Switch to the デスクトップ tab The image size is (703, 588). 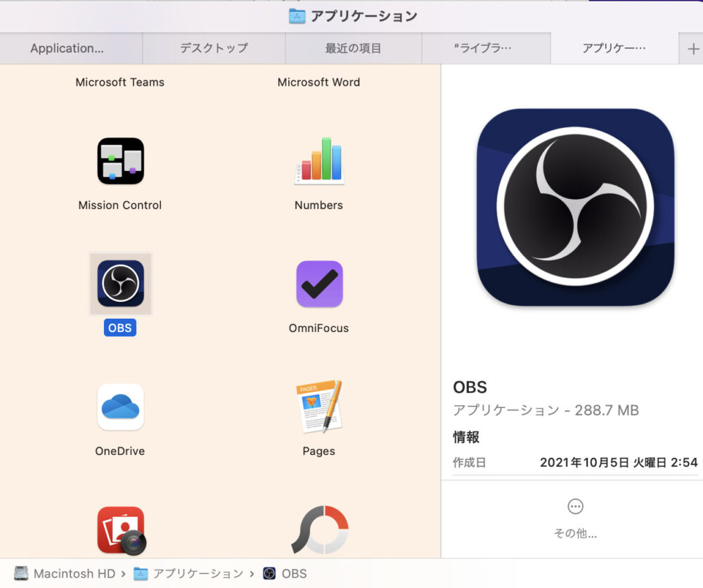[214, 49]
